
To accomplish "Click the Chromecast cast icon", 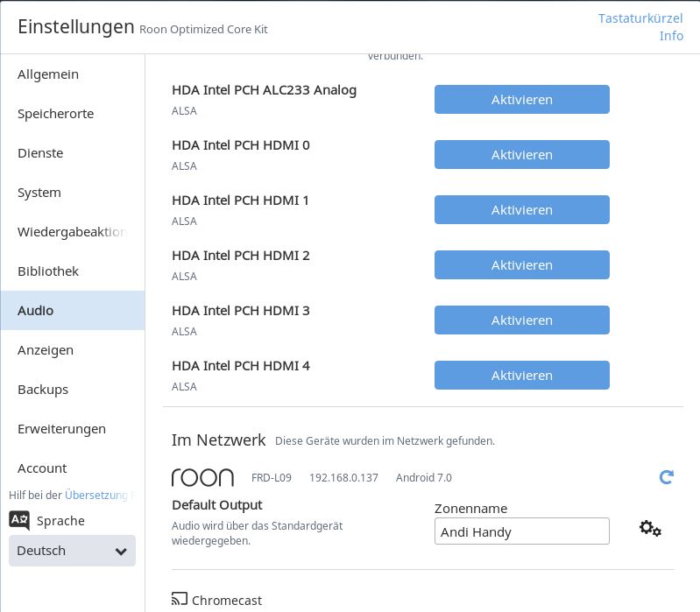I will (180, 599).
